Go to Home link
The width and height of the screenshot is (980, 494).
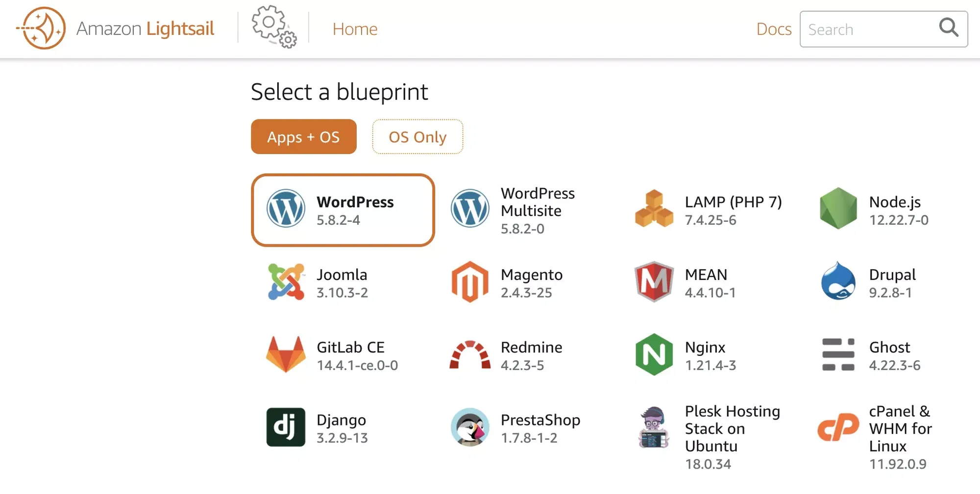(x=355, y=29)
